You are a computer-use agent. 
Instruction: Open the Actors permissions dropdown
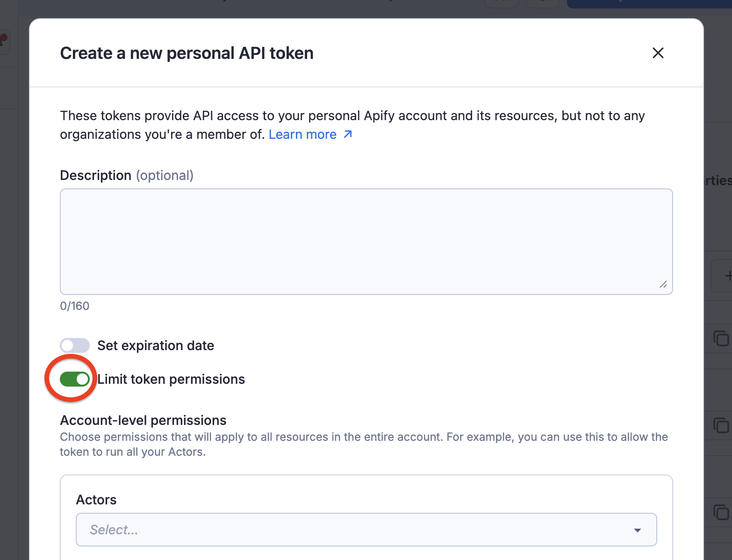click(366, 530)
